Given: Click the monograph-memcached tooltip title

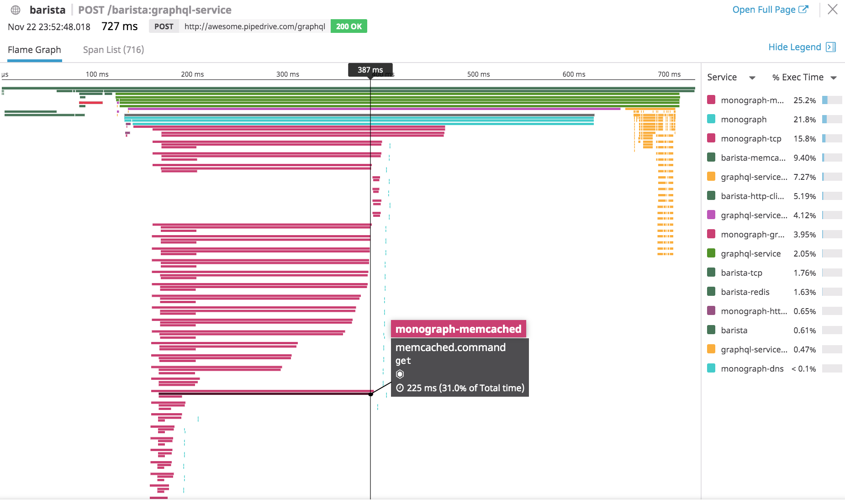Looking at the screenshot, I should coord(458,329).
